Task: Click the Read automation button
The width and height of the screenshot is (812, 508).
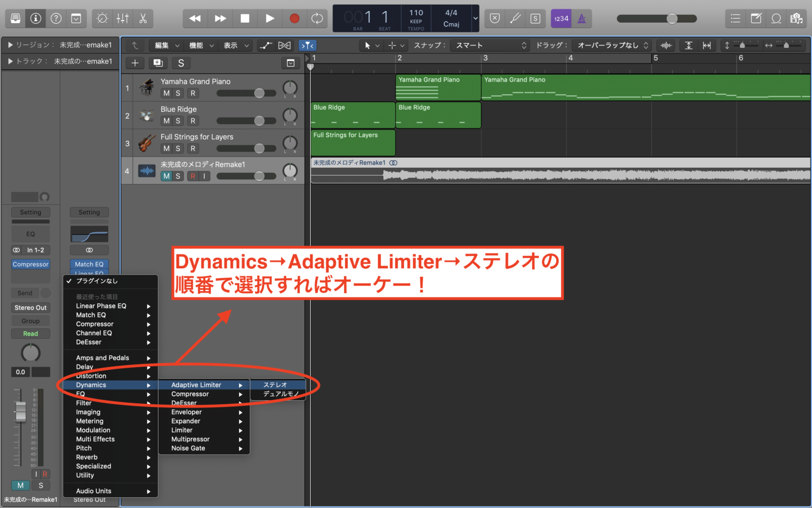Action: click(x=30, y=333)
